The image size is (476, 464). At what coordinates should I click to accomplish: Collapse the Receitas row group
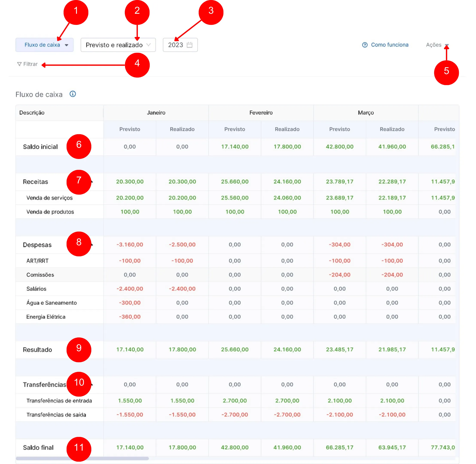[92, 182]
